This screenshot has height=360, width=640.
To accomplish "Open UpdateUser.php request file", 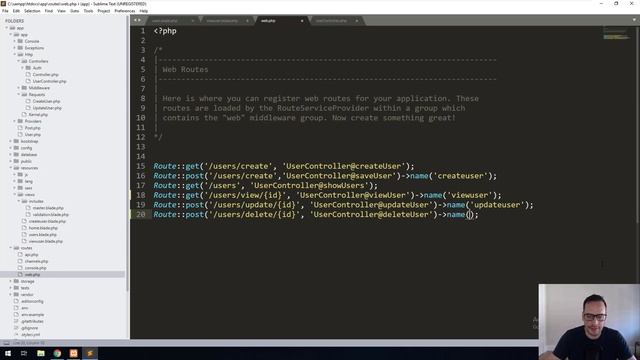I will coord(47,108).
